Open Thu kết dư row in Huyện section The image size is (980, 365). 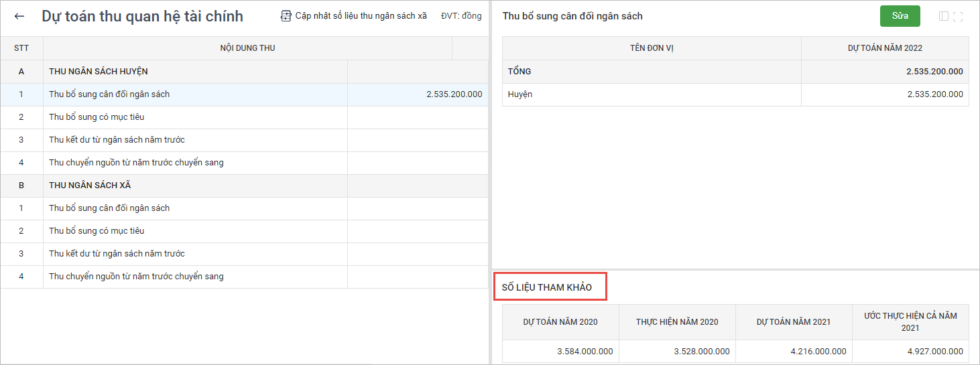117,140
